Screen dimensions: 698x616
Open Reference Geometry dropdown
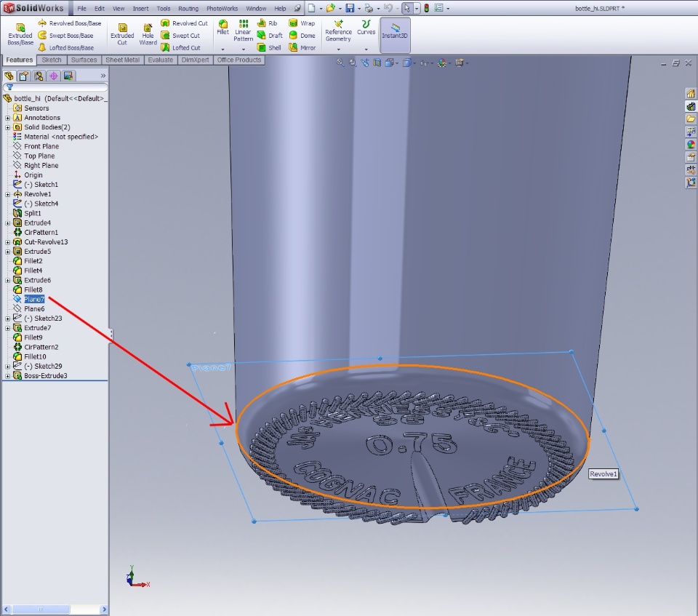coord(338,49)
